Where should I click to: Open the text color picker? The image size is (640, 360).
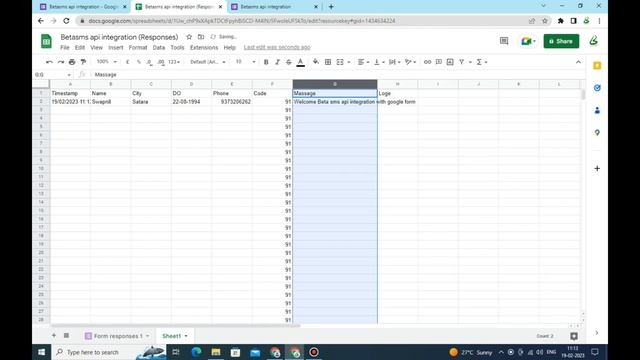pyautogui.click(x=300, y=62)
